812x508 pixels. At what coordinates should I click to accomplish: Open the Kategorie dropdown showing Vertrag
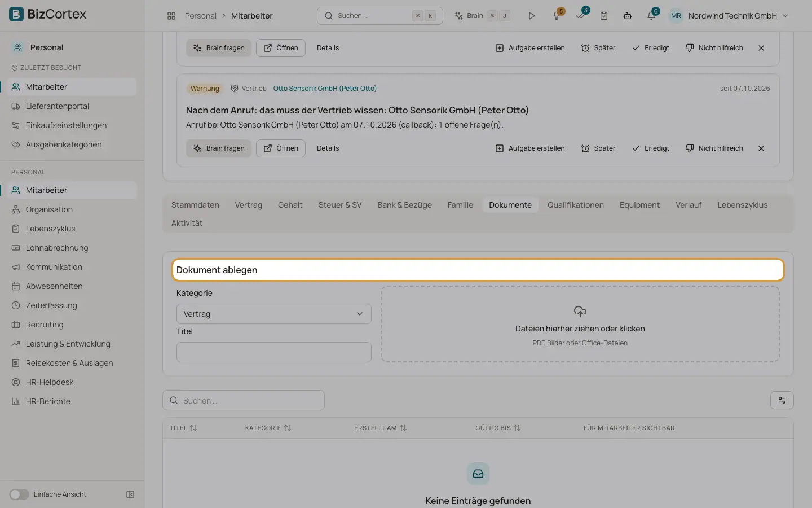pos(274,314)
